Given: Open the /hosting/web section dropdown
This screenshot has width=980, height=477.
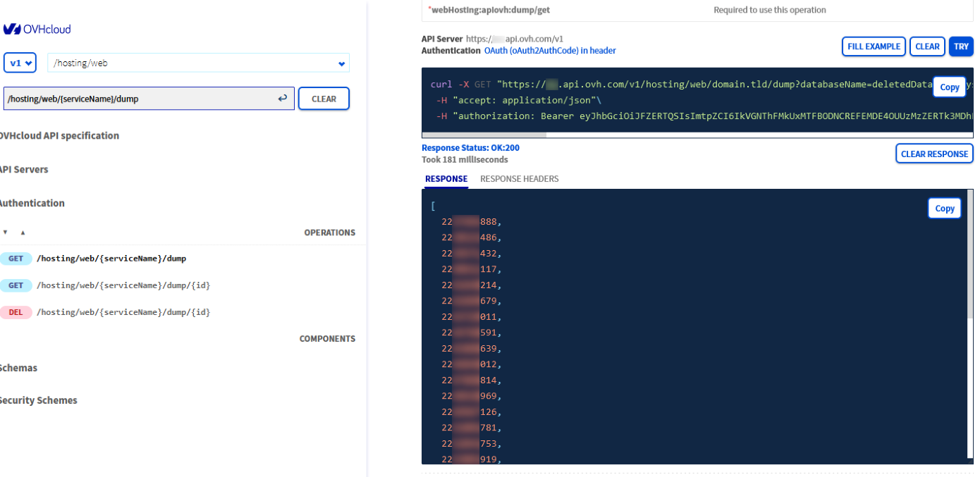Looking at the screenshot, I should pos(198,63).
